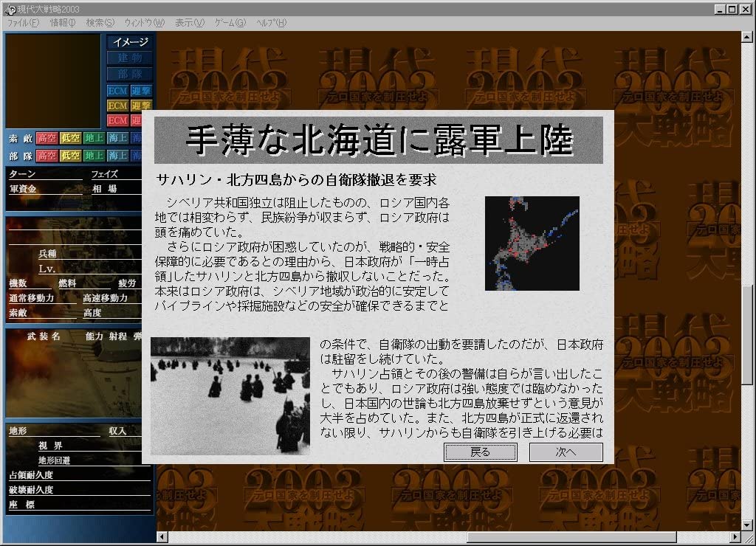This screenshot has height=546, width=756.
Task: Select the 建物 view button
Action: pyautogui.click(x=130, y=58)
